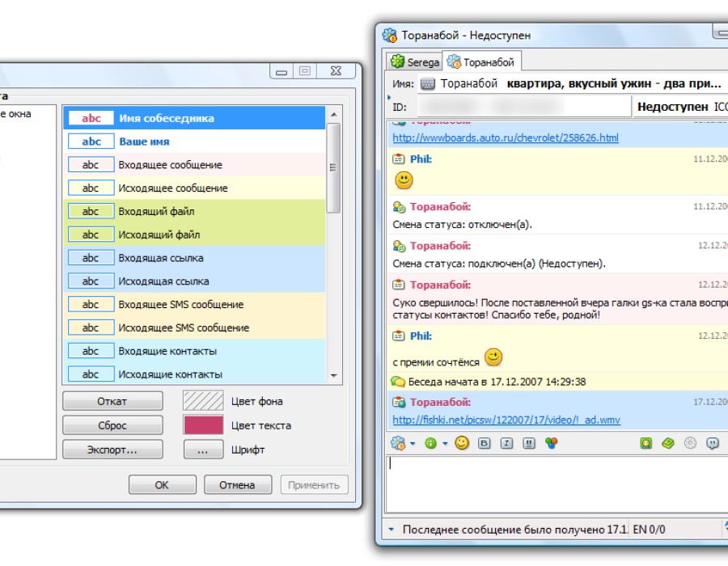
Task: Confirm settings with OK button
Action: click(162, 485)
